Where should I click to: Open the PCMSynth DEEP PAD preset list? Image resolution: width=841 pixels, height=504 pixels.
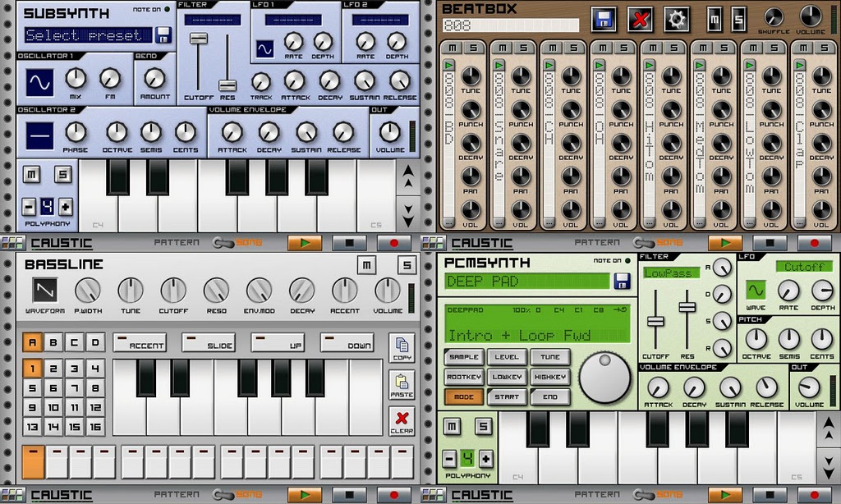click(528, 281)
